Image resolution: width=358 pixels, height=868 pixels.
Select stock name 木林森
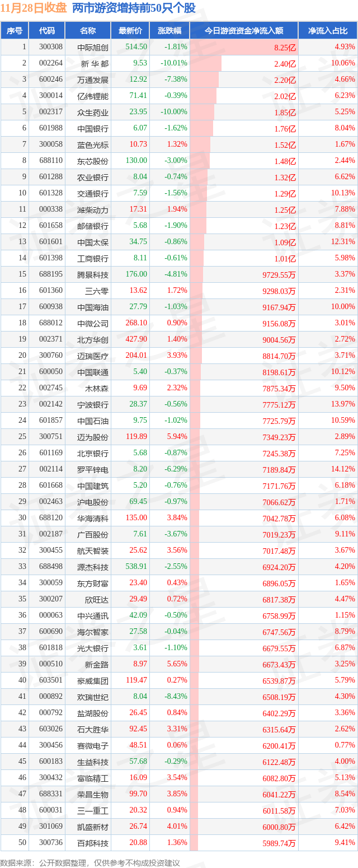pyautogui.click(x=97, y=389)
